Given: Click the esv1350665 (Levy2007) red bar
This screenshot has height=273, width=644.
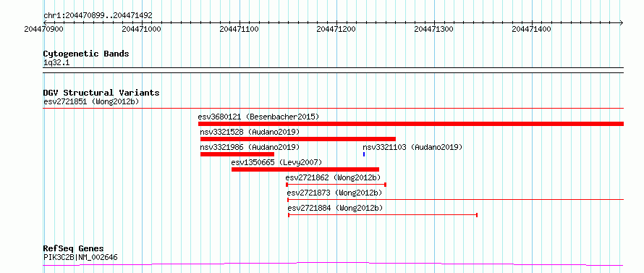Looking at the screenshot, I should pos(305,169).
